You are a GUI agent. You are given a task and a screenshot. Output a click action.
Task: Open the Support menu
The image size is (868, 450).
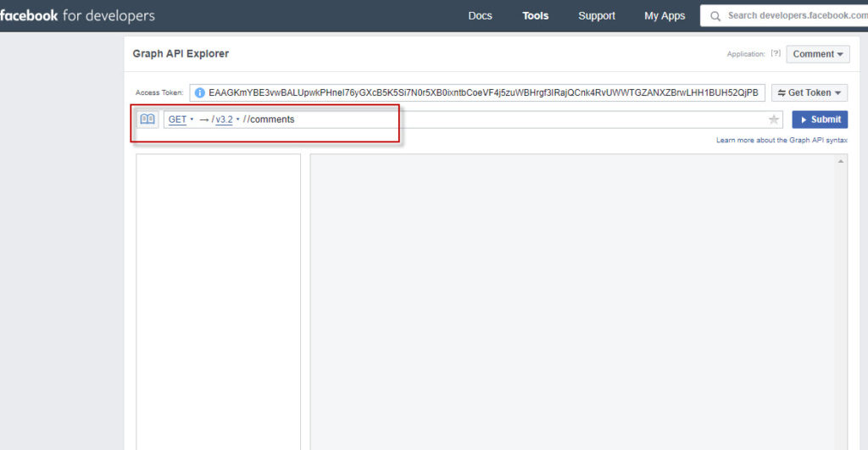pos(596,16)
